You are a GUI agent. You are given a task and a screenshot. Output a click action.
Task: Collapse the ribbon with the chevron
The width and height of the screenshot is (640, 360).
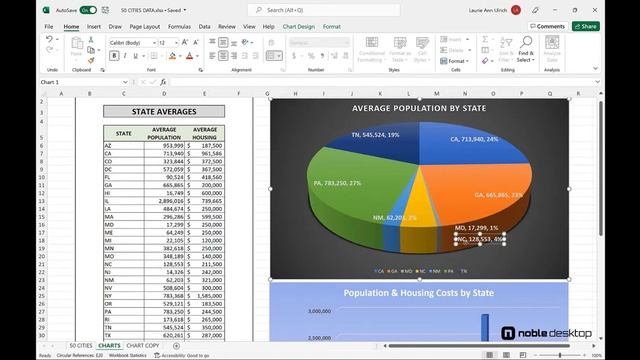click(596, 69)
